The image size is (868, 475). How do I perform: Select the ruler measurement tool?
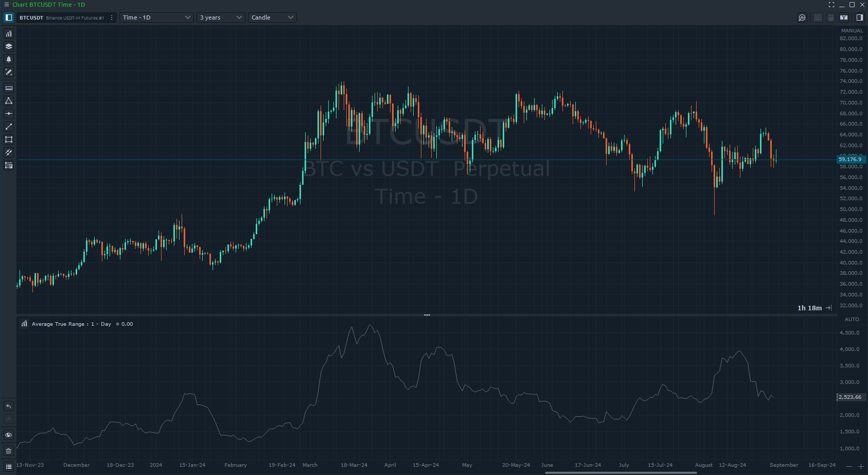pos(9,88)
